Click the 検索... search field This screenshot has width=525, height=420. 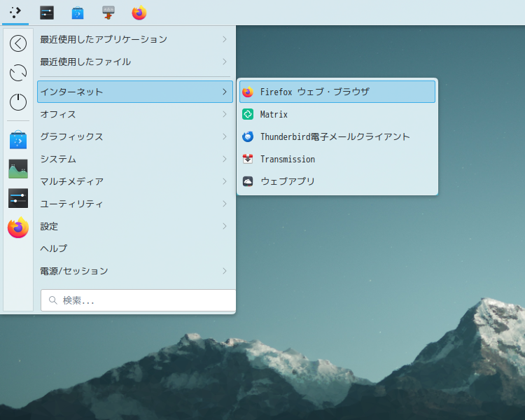(139, 300)
